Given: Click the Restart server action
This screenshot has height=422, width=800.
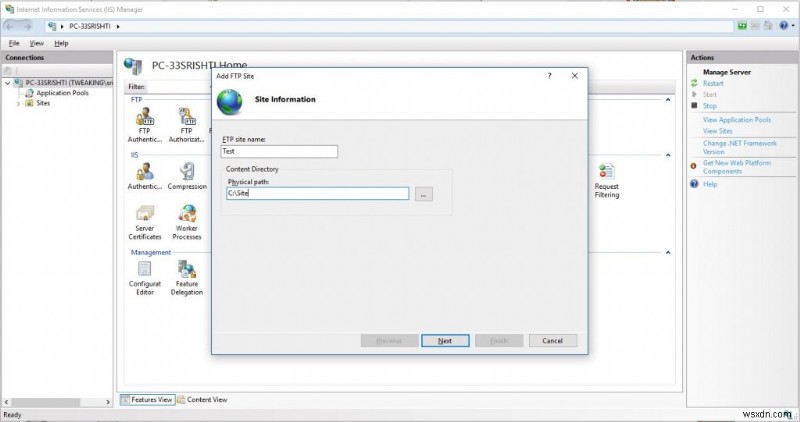Looking at the screenshot, I should click(713, 83).
